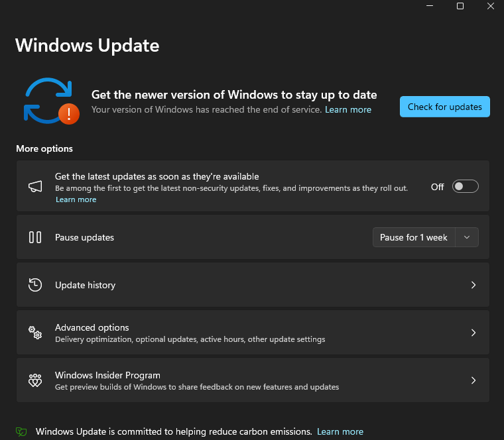Toggle on getting latest updates when available
The image size is (504, 440).
pyautogui.click(x=465, y=187)
